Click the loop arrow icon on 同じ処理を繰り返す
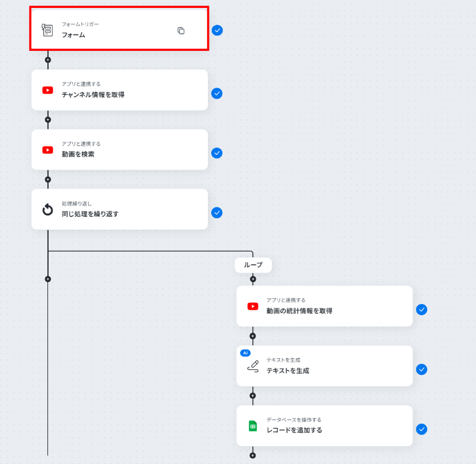Image resolution: width=476 pixels, height=464 pixels. pos(47,210)
